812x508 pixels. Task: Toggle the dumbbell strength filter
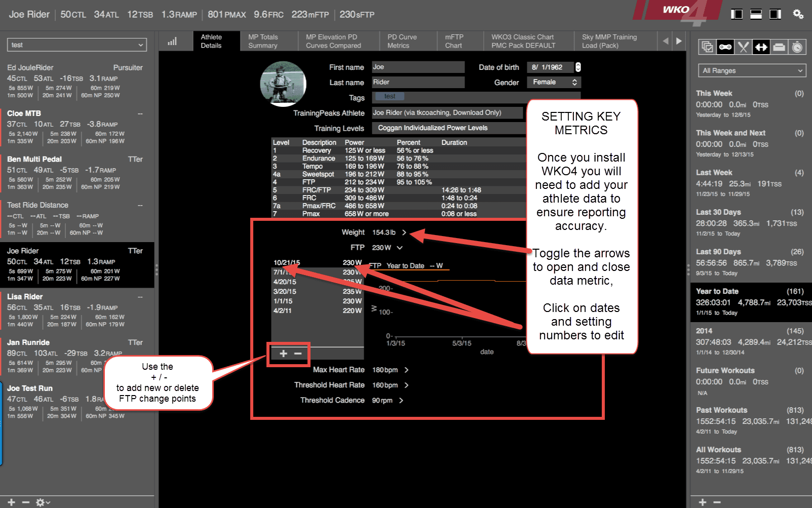pyautogui.click(x=761, y=47)
